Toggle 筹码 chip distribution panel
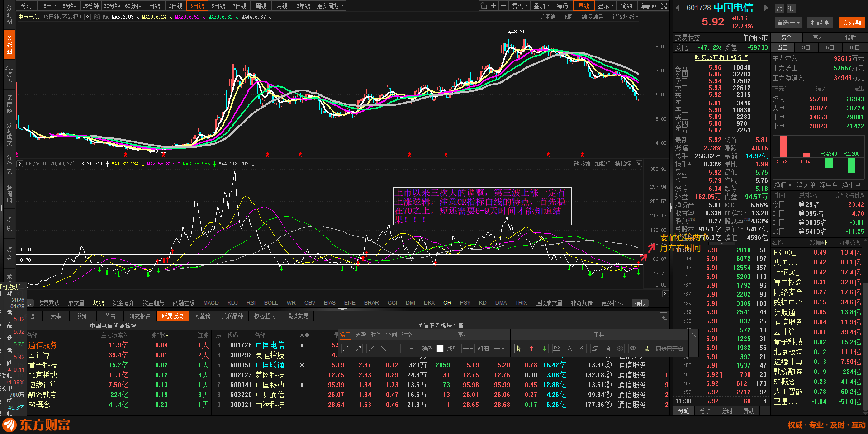 pos(562,6)
